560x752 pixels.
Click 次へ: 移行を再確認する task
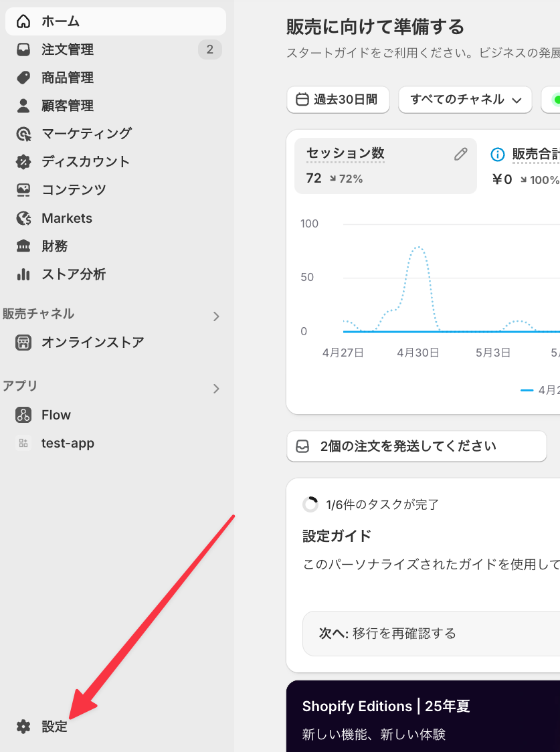pos(432,633)
